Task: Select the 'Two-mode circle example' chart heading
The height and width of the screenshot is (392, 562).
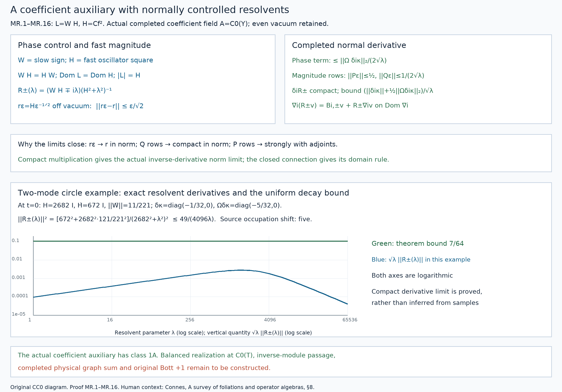Action: pos(183,193)
